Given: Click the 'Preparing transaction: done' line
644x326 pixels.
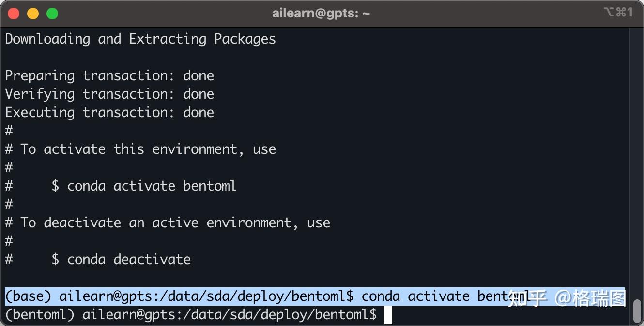Looking at the screenshot, I should pyautogui.click(x=109, y=76).
